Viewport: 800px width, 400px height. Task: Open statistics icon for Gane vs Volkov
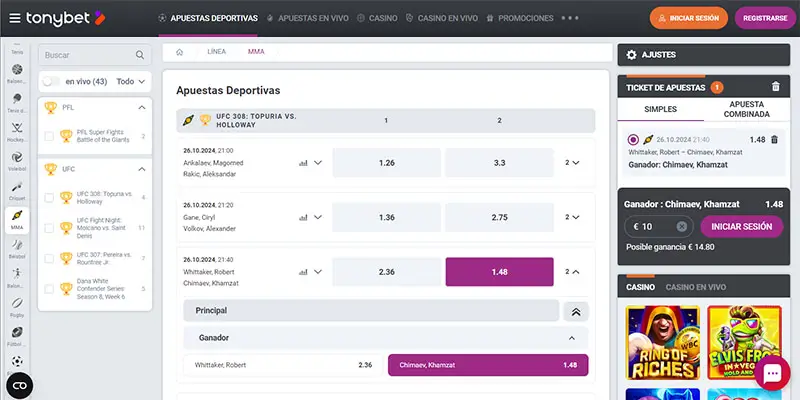point(304,218)
